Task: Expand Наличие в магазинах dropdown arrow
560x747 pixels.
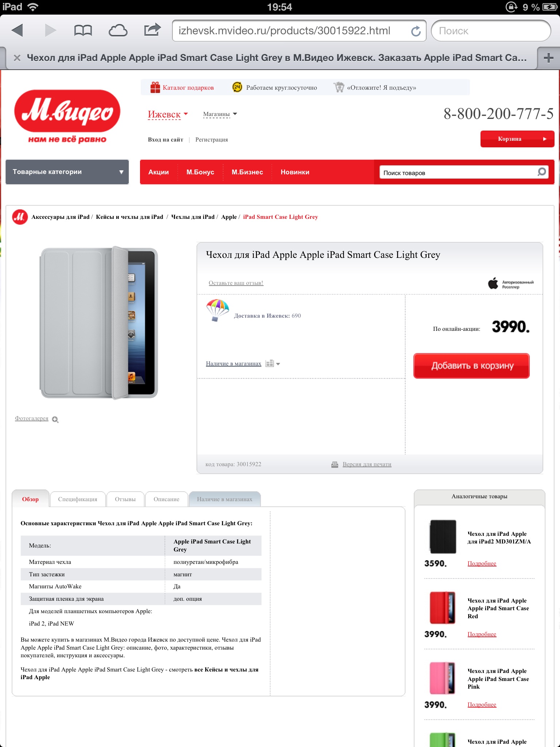Action: [278, 364]
